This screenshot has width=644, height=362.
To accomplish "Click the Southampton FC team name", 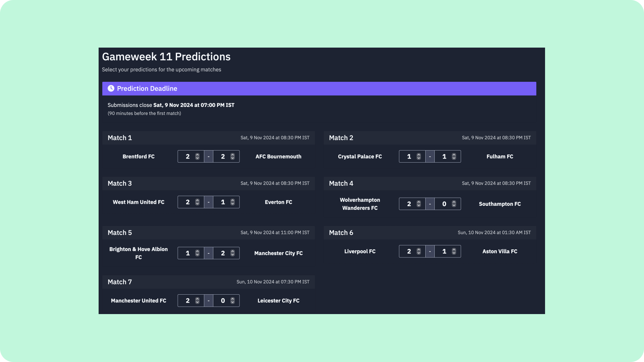I will 500,204.
